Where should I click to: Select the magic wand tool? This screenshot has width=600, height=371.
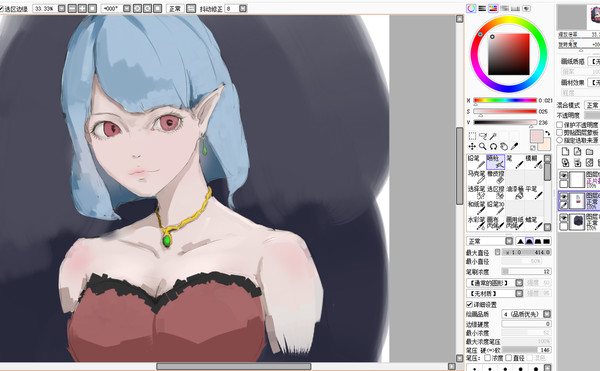coord(493,136)
